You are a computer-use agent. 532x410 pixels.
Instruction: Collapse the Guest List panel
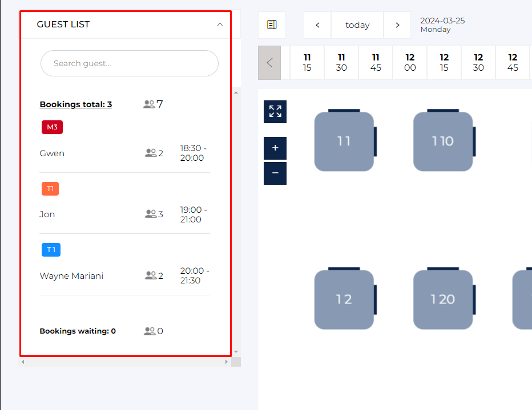pos(220,25)
